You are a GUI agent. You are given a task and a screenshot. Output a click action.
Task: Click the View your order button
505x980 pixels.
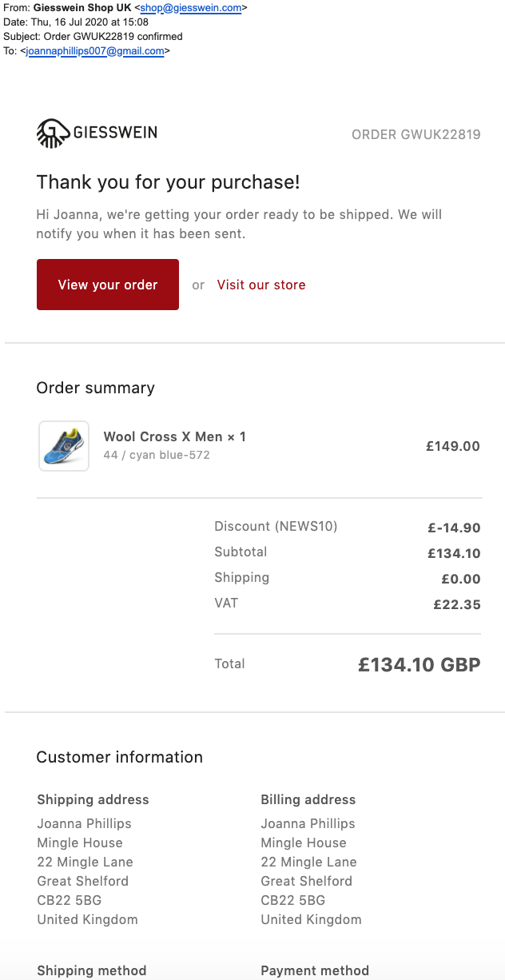coord(108,285)
